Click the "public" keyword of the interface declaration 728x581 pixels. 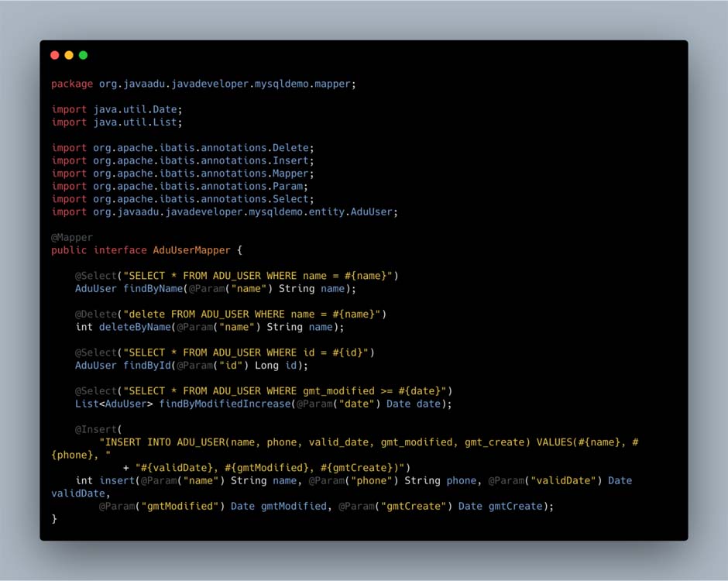tap(69, 250)
